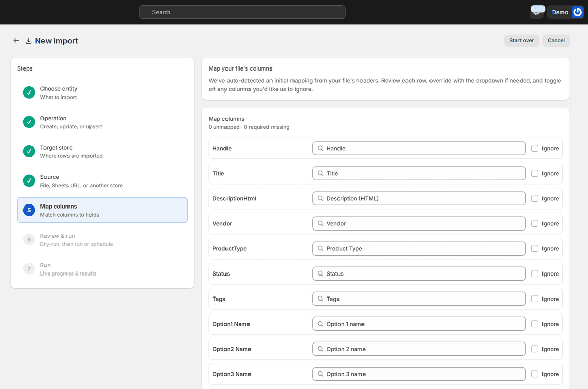Tick Ignore checkbox for ProductType row
Viewport: 588px width, 389px height.
coord(535,249)
